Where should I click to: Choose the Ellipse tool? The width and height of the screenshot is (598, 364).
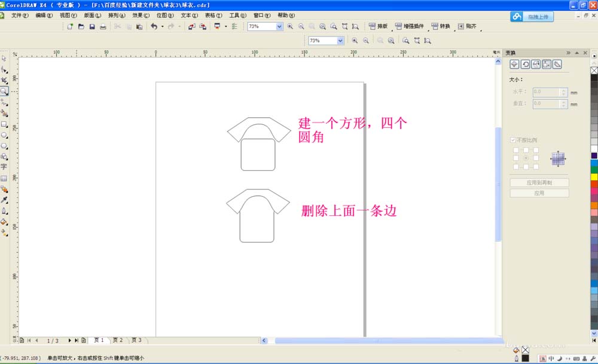coord(5,136)
